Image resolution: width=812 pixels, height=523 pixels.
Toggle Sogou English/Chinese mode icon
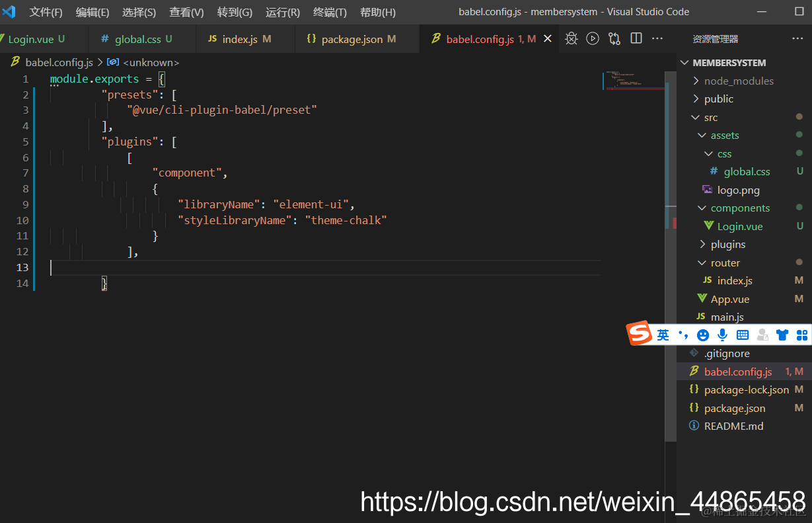(x=663, y=335)
